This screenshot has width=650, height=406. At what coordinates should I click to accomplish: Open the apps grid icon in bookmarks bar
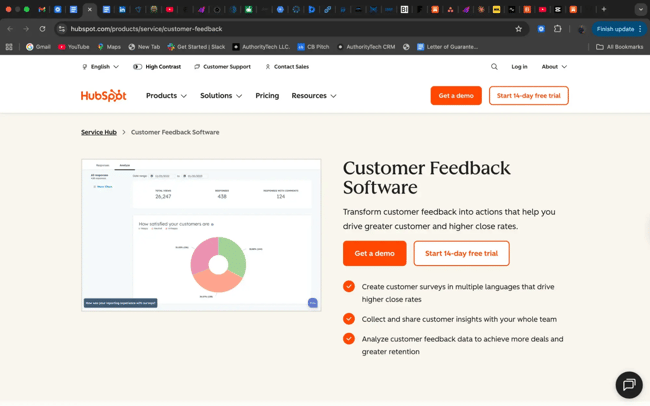pyautogui.click(x=9, y=47)
